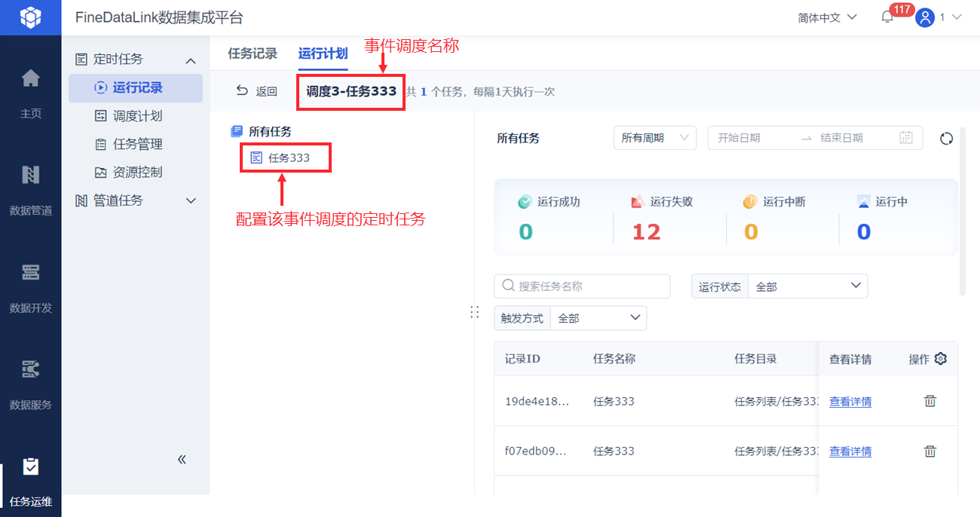
Task: Click the 结束日期 date field
Action: pos(841,138)
